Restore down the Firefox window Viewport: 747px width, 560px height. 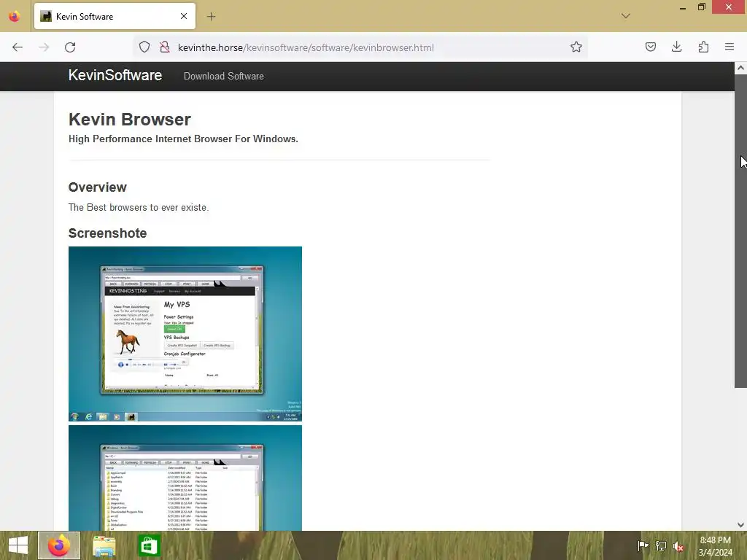pyautogui.click(x=702, y=7)
